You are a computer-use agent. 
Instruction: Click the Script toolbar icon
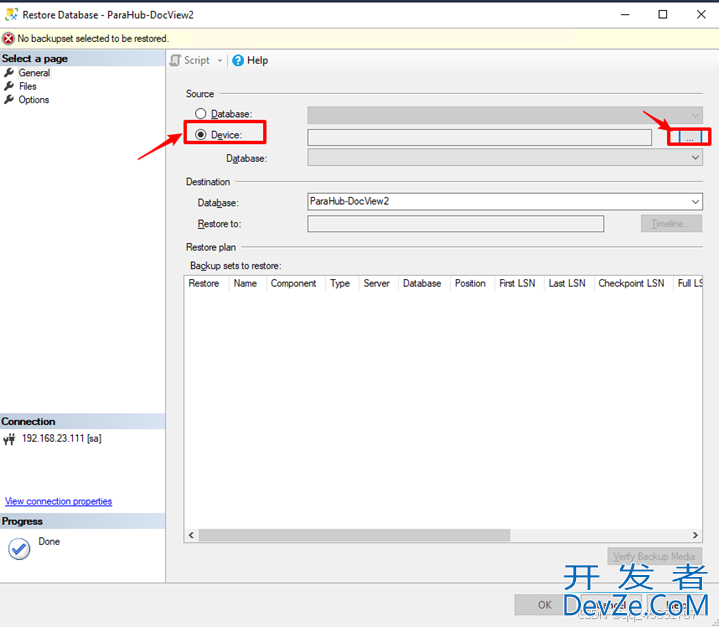pyautogui.click(x=175, y=60)
